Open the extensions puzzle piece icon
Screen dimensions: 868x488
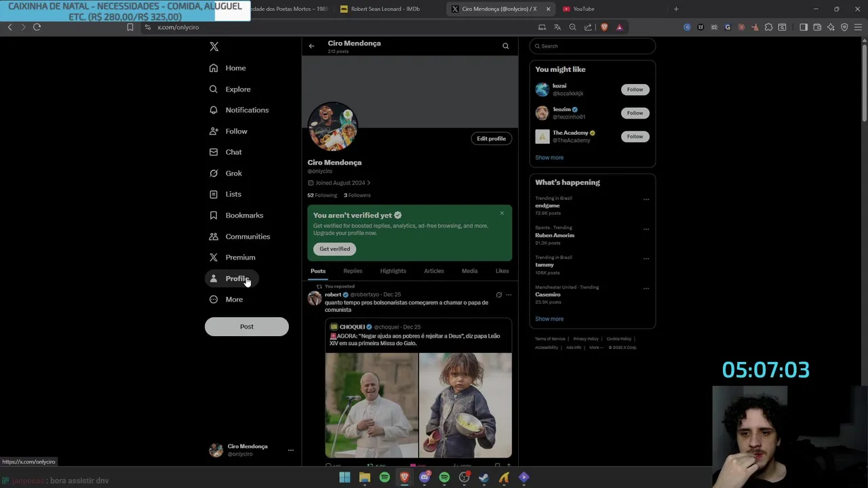[768, 27]
